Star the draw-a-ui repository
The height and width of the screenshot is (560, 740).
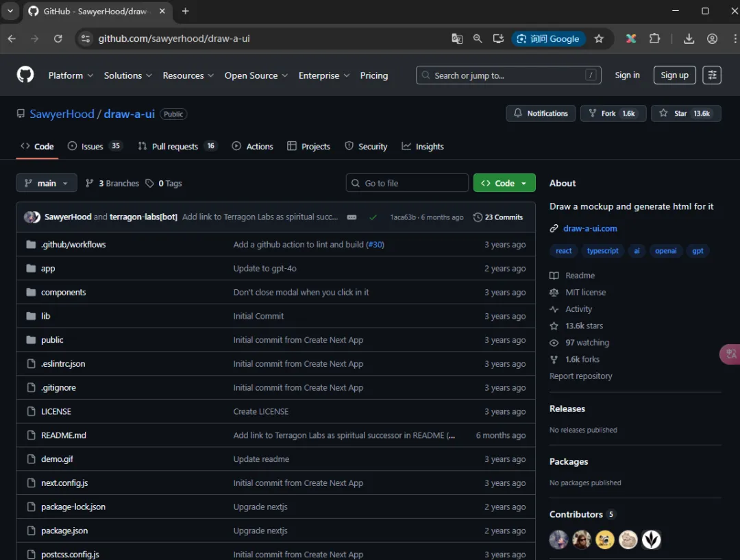pyautogui.click(x=686, y=113)
